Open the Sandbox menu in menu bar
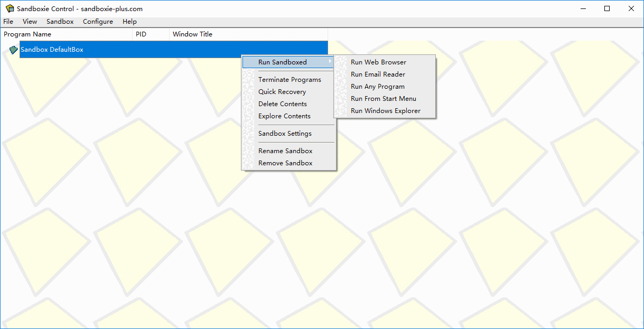The image size is (644, 329). [x=60, y=22]
